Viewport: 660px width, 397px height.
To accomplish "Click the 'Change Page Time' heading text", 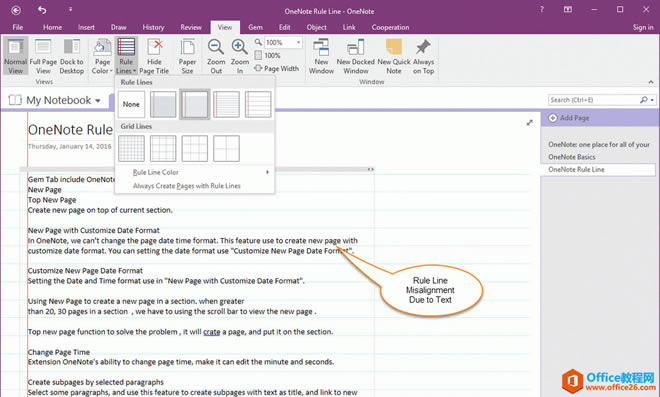I will (x=59, y=352).
